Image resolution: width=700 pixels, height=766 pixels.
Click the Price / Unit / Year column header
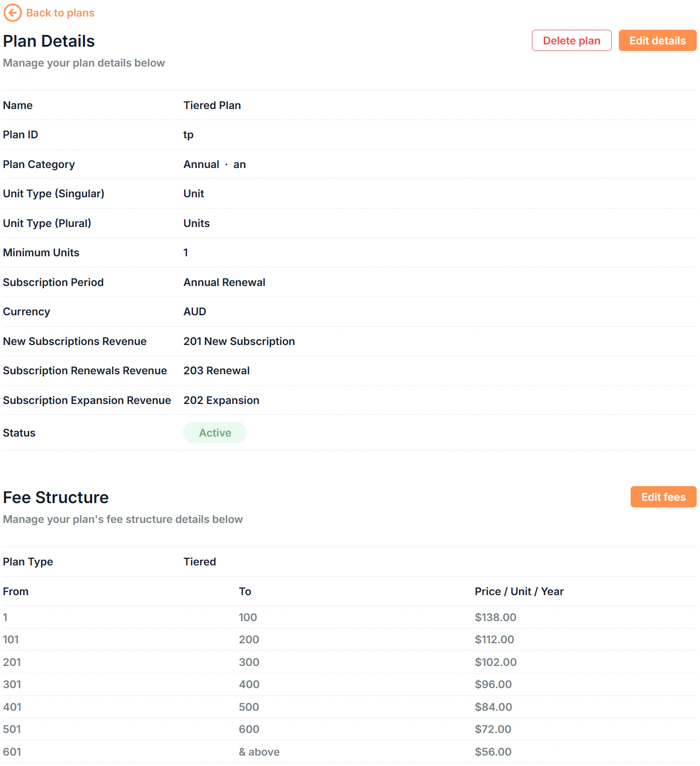(x=519, y=591)
